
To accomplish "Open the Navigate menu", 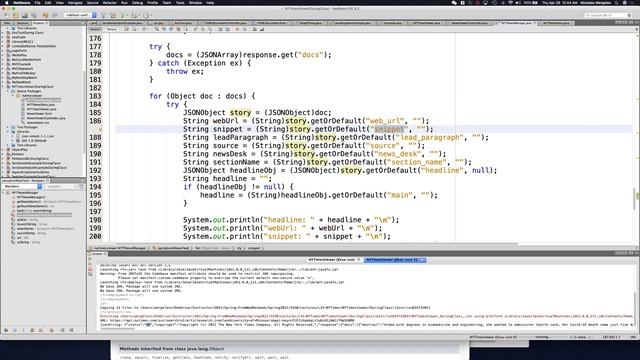I will [75, 3].
